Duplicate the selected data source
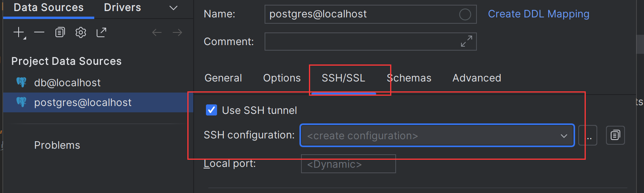The image size is (644, 193). tap(60, 32)
